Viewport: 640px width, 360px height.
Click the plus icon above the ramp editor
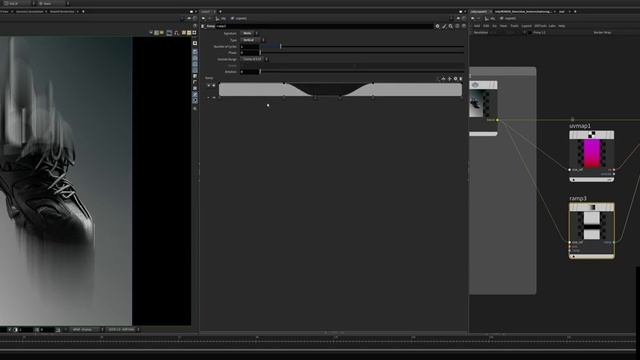[449, 78]
